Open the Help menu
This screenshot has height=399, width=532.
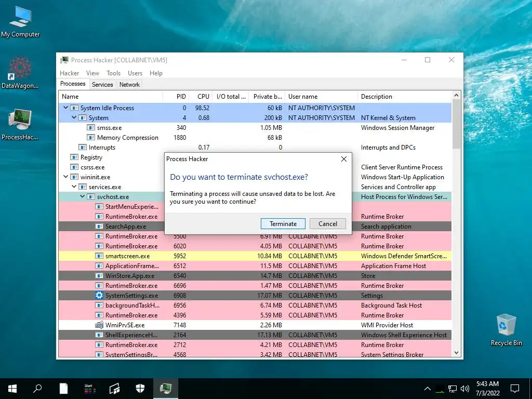point(156,73)
